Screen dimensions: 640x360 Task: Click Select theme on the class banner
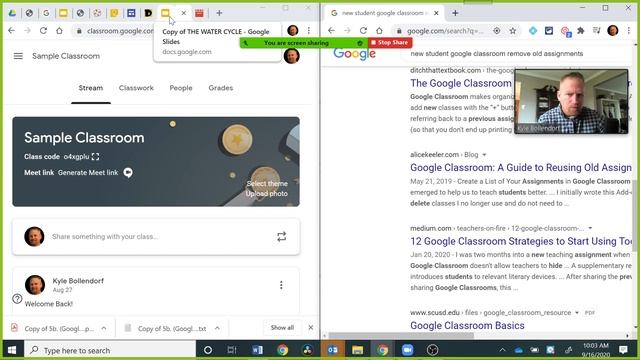[267, 184]
